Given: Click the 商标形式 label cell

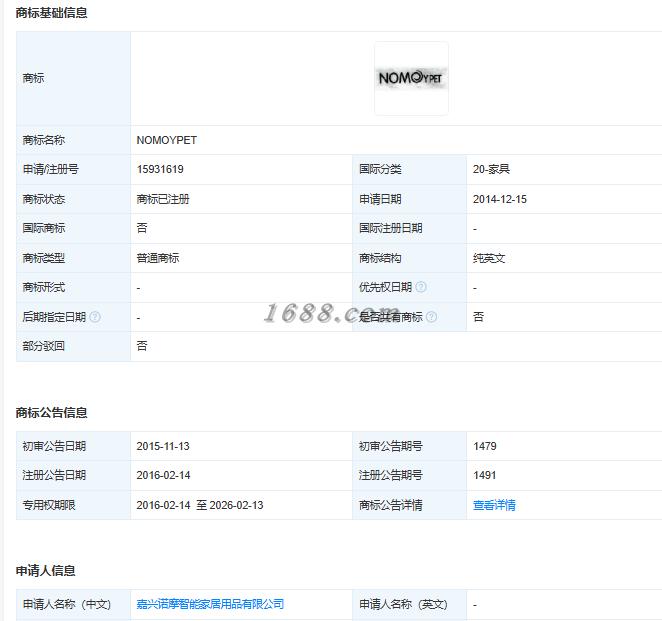Looking at the screenshot, I should tap(73, 287).
